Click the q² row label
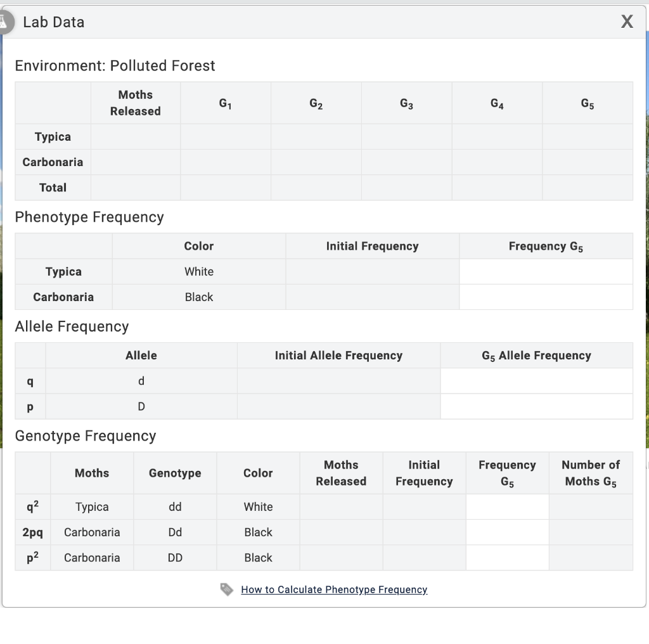This screenshot has height=644, width=649. [33, 506]
